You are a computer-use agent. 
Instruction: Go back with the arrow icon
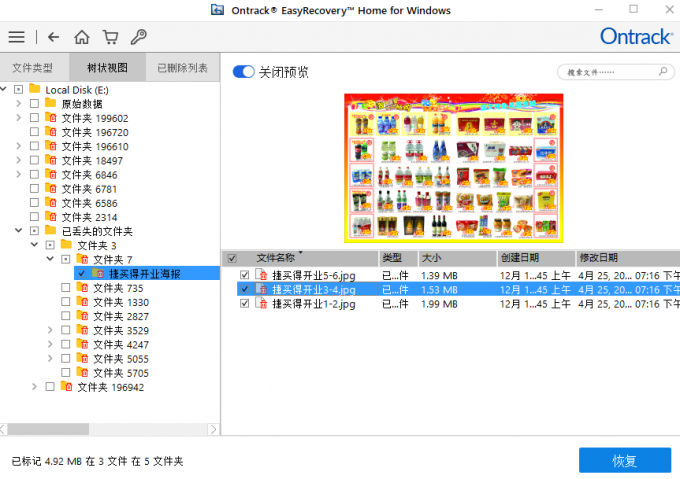(53, 37)
